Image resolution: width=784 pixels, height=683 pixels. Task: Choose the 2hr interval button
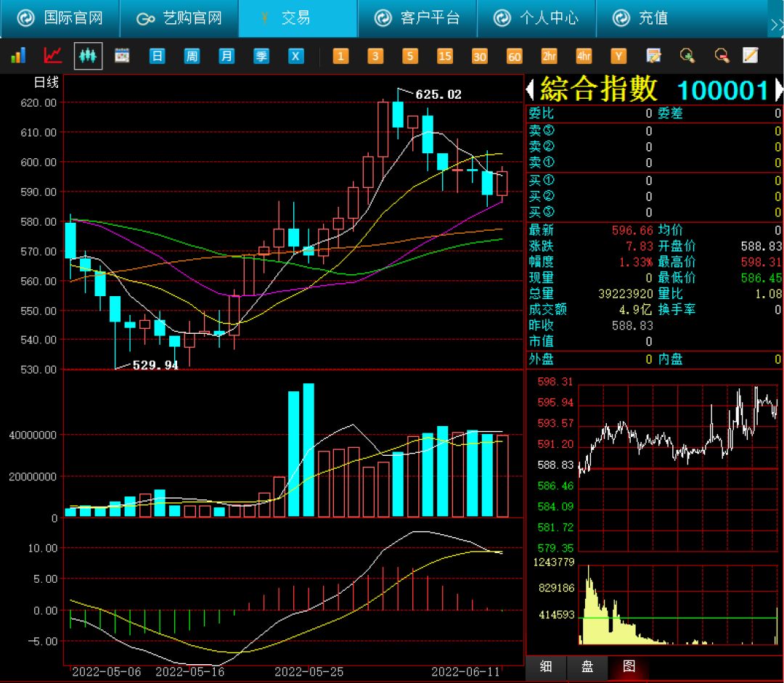coord(549,56)
